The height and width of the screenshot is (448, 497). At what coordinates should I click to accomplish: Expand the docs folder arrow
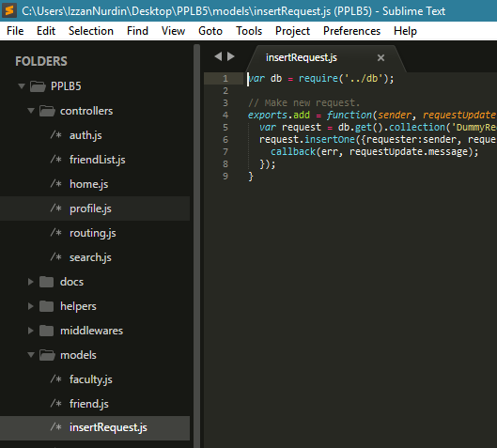pyautogui.click(x=31, y=282)
